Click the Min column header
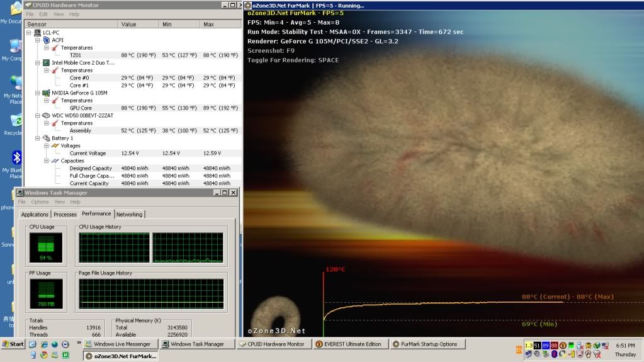 [x=179, y=25]
